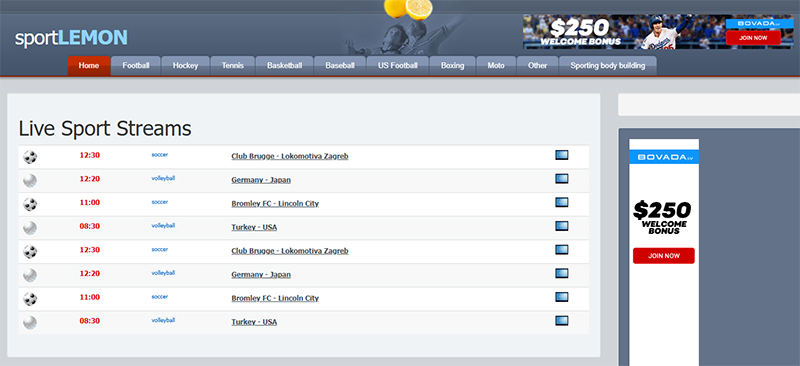Viewport: 800px width, 366px height.
Task: Click soccer ball icon in second Club Brugge row
Action: click(30, 252)
